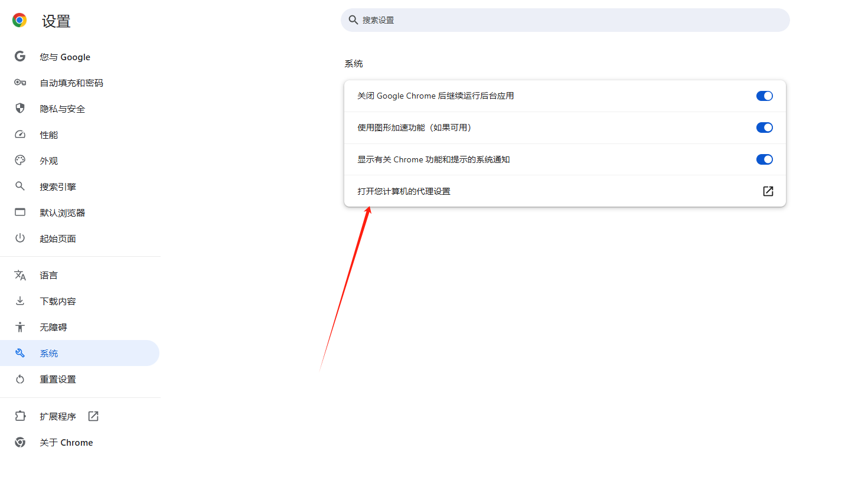Screen dimensions: 868x477
Task: Click the 显示有关 Chrome 功能和提示的系统通知 label
Action: pos(433,159)
